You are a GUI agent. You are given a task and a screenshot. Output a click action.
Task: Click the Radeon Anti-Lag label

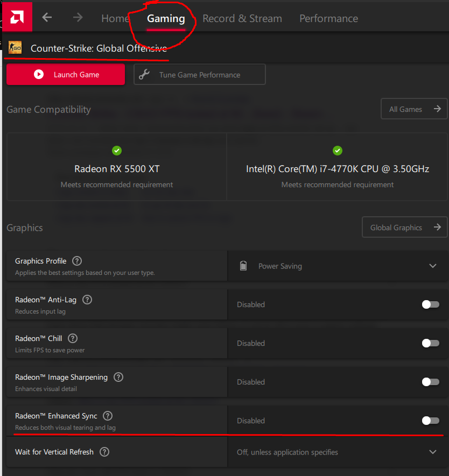[x=46, y=300]
